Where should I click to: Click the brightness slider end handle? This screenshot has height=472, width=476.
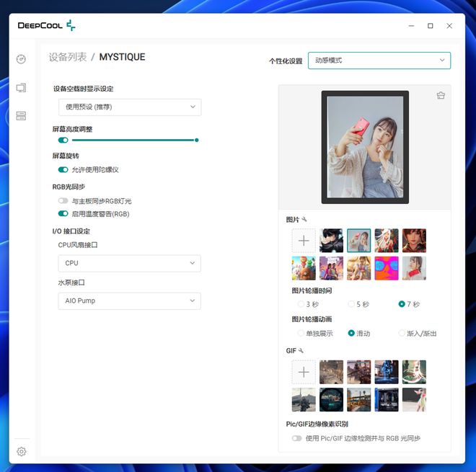pos(197,140)
